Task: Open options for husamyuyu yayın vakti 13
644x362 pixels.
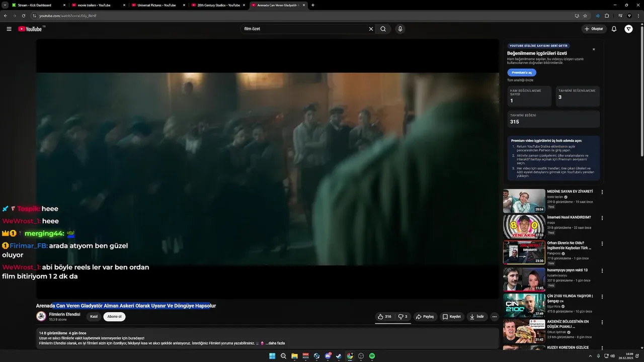Action: click(x=602, y=270)
